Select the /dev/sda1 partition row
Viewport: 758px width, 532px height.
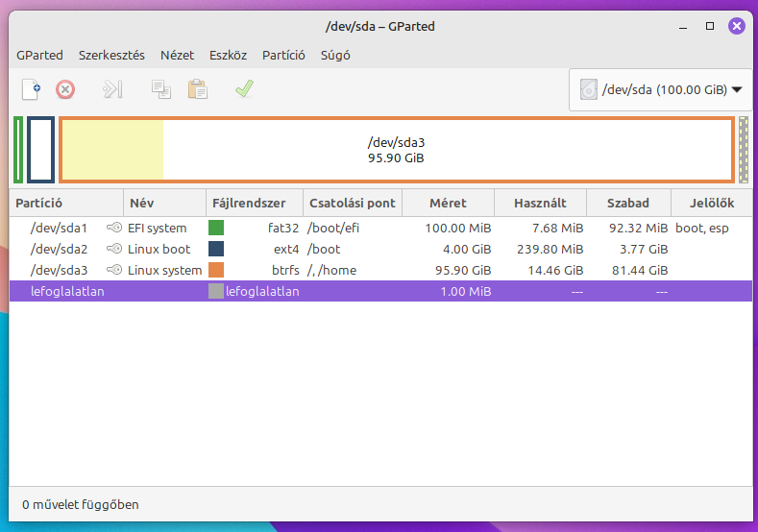[x=381, y=228]
